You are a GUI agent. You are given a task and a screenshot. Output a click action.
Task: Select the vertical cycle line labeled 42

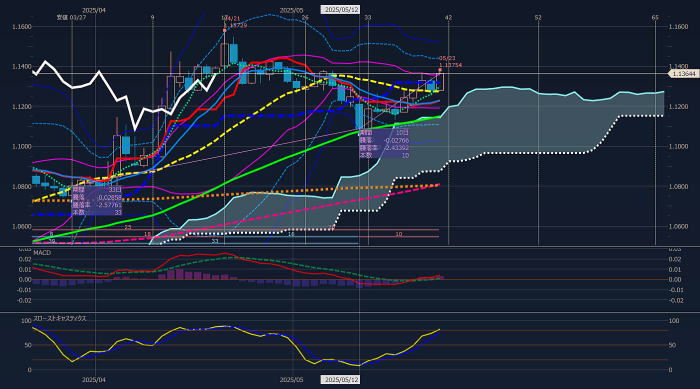[x=448, y=130]
